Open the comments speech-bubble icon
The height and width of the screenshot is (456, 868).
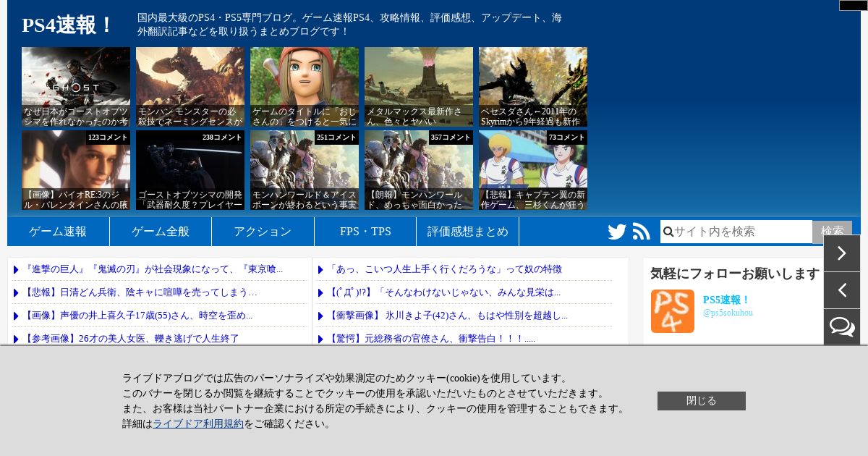click(842, 327)
